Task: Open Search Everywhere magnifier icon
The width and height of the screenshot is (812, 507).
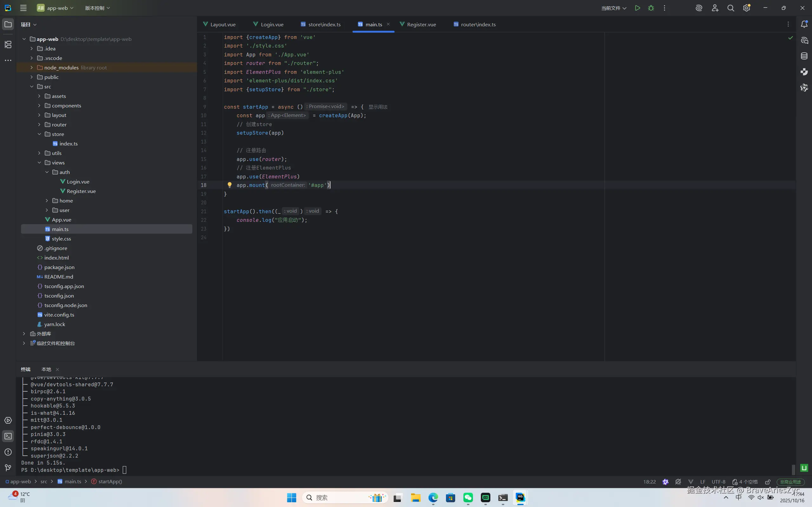Action: tap(730, 8)
